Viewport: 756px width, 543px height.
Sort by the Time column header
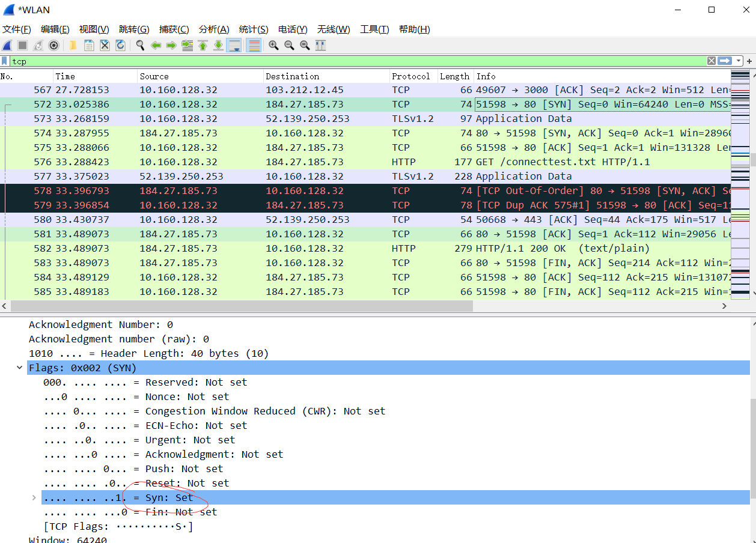point(96,76)
